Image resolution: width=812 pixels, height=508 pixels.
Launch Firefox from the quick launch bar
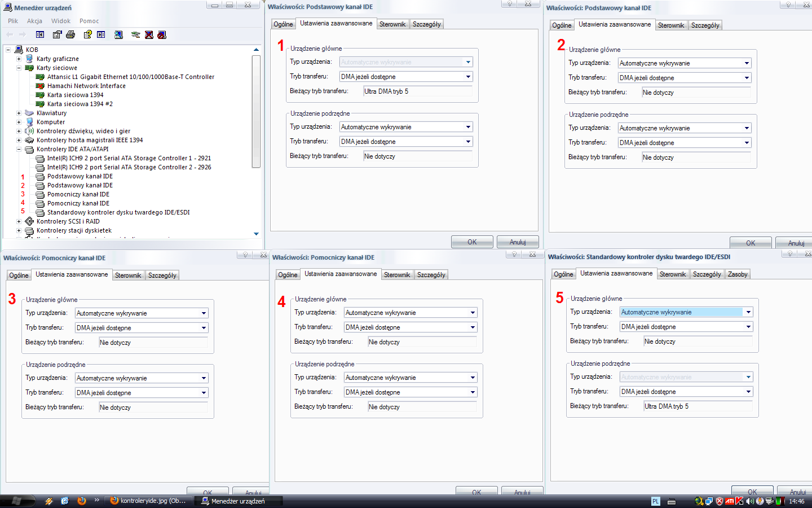82,501
